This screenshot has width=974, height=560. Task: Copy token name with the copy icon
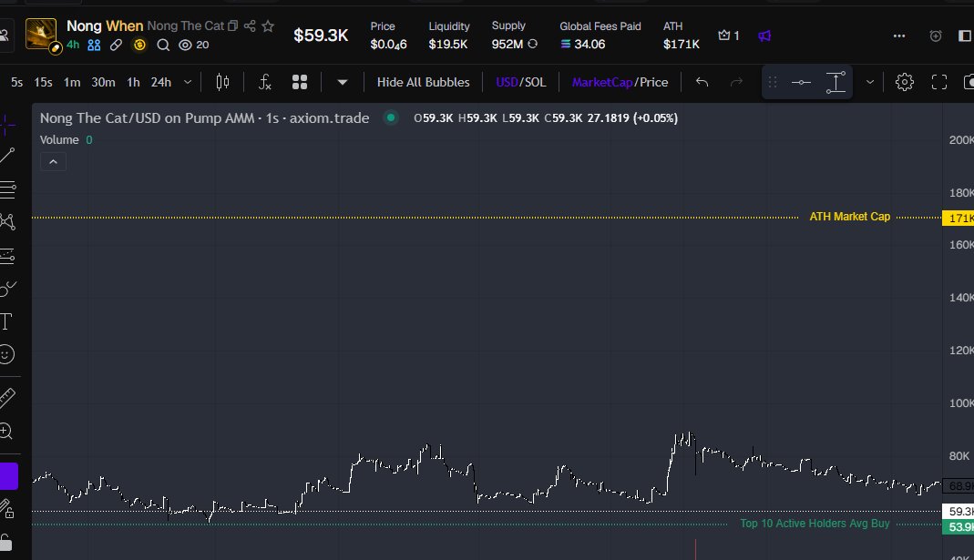(x=233, y=26)
